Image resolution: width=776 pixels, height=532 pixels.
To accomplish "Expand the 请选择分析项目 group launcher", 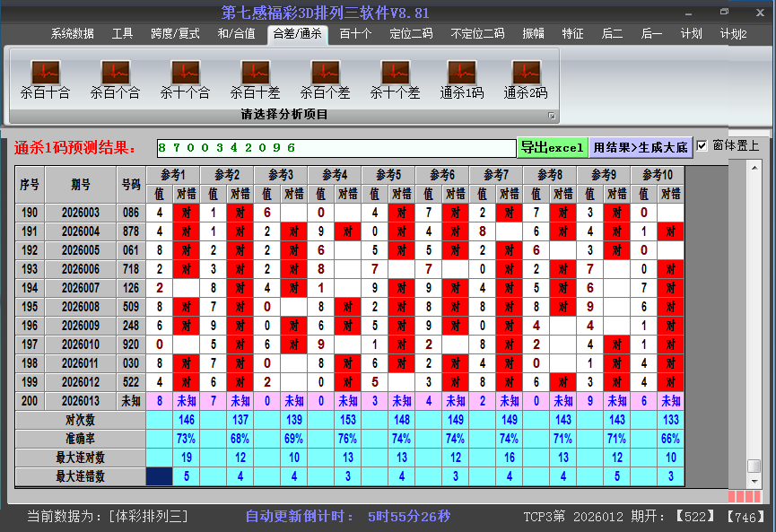I will (x=552, y=116).
